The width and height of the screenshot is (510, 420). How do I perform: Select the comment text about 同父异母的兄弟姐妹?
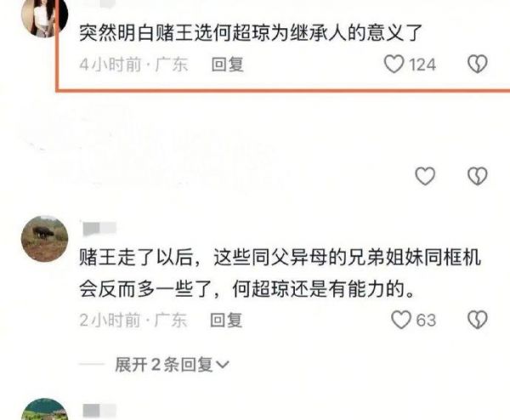pos(280,273)
